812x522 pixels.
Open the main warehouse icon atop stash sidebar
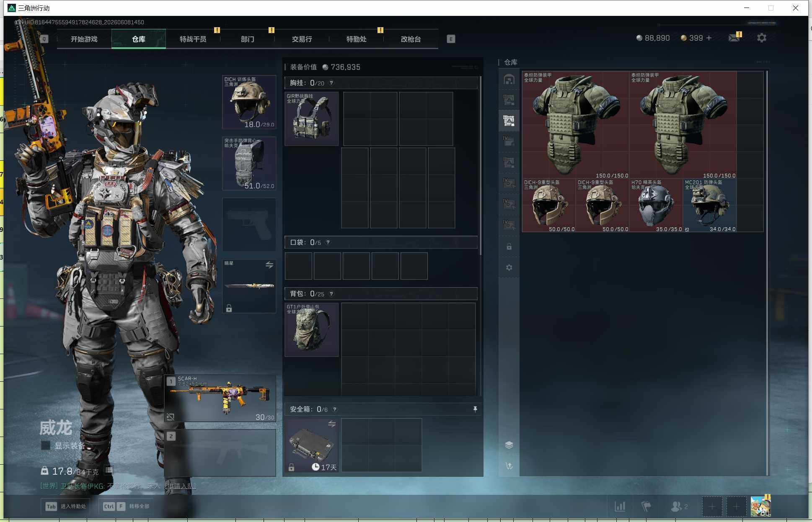[x=509, y=80]
